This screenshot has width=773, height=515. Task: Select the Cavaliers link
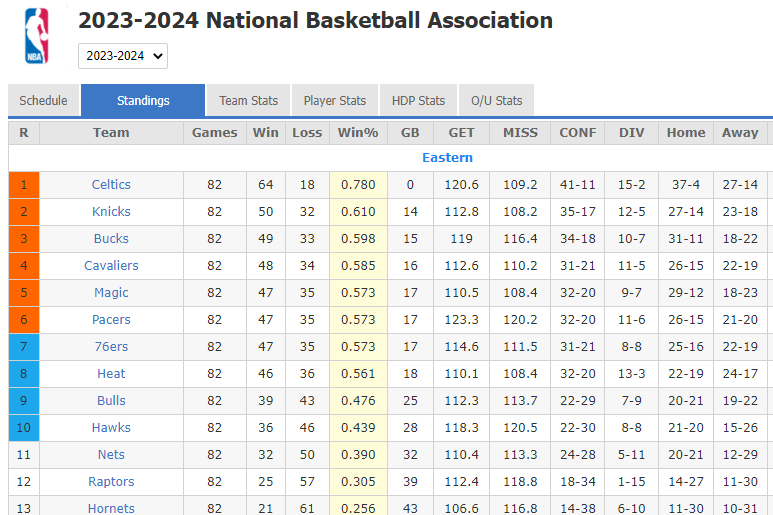[x=111, y=266]
